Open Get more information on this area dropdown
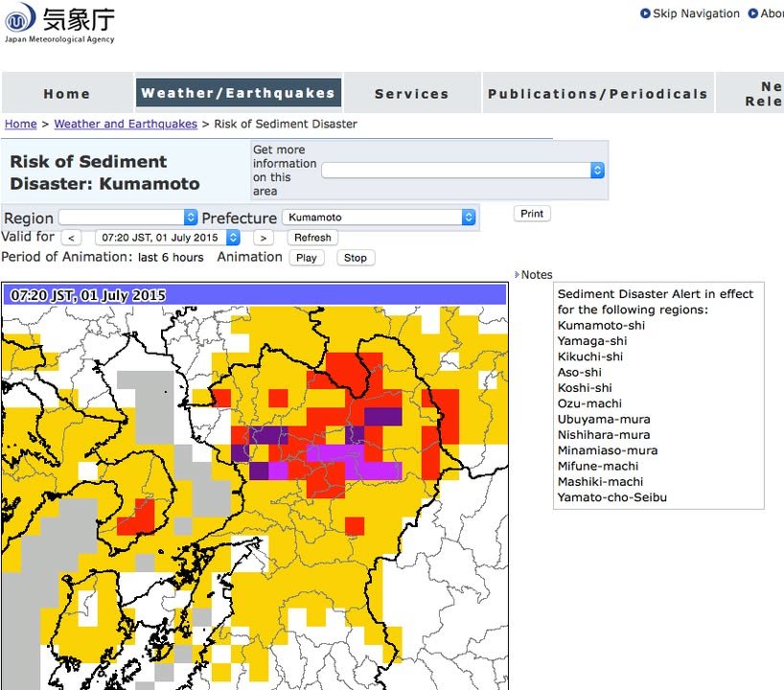The height and width of the screenshot is (690, 784). click(x=463, y=170)
